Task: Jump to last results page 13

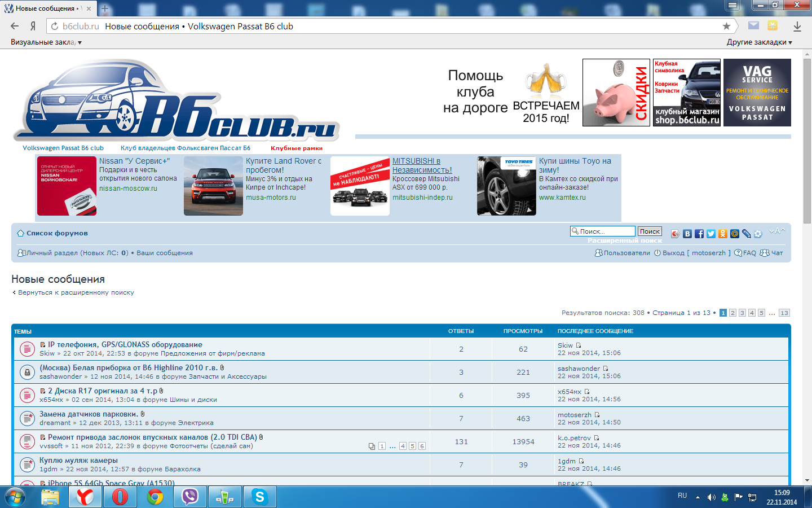Action: [x=784, y=313]
